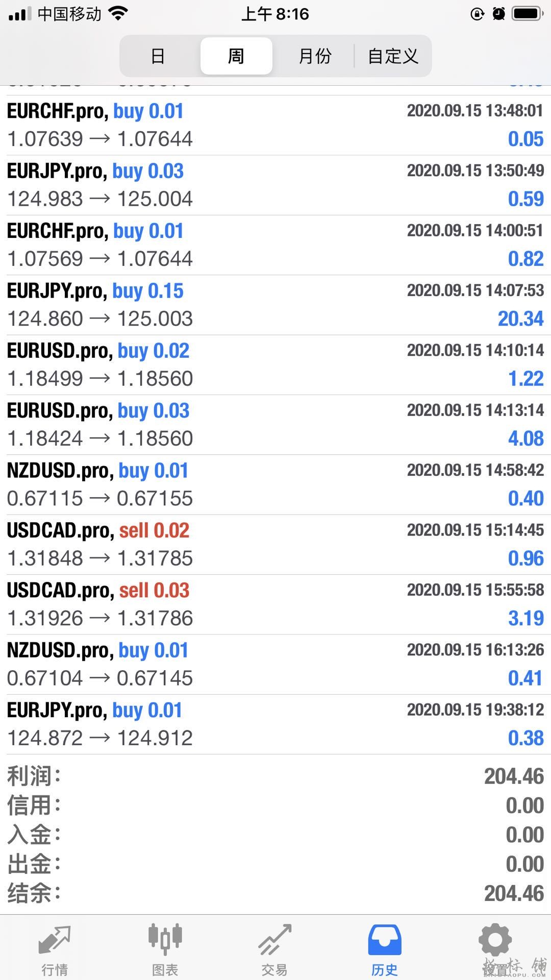Switch period filter to 月份
Screen dimensions: 551x980
(315, 56)
